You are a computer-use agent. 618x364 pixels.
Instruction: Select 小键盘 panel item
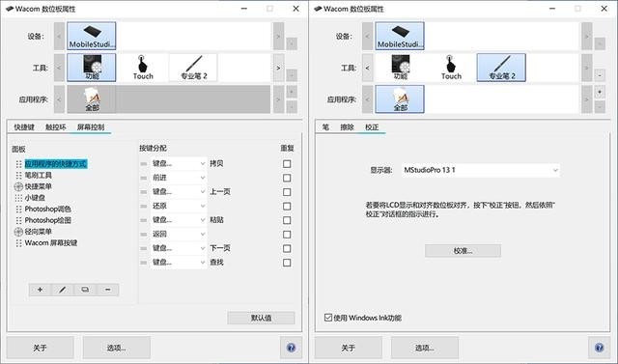pyautogui.click(x=30, y=198)
